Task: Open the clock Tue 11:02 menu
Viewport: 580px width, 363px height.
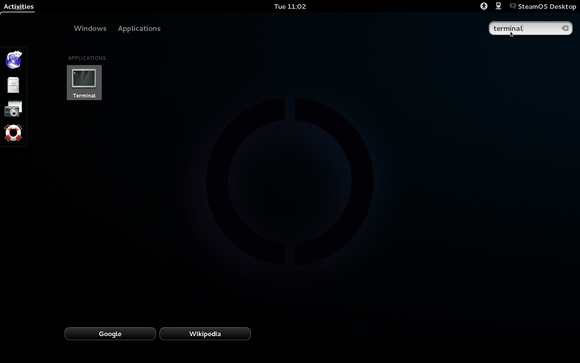Action: tap(290, 6)
